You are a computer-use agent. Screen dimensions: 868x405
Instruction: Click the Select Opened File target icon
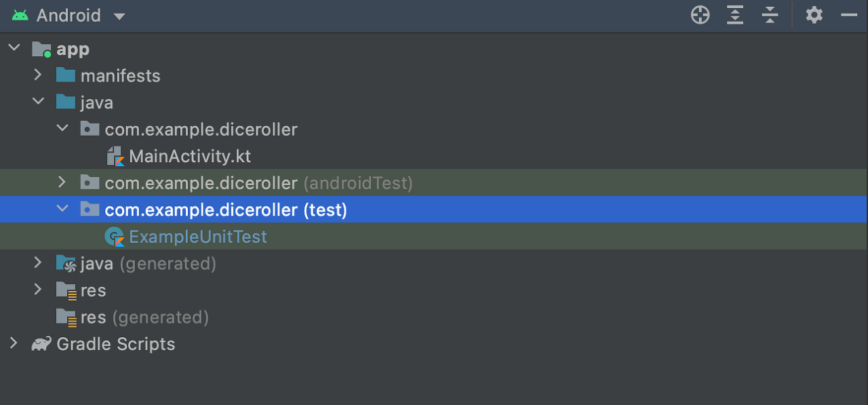click(700, 15)
